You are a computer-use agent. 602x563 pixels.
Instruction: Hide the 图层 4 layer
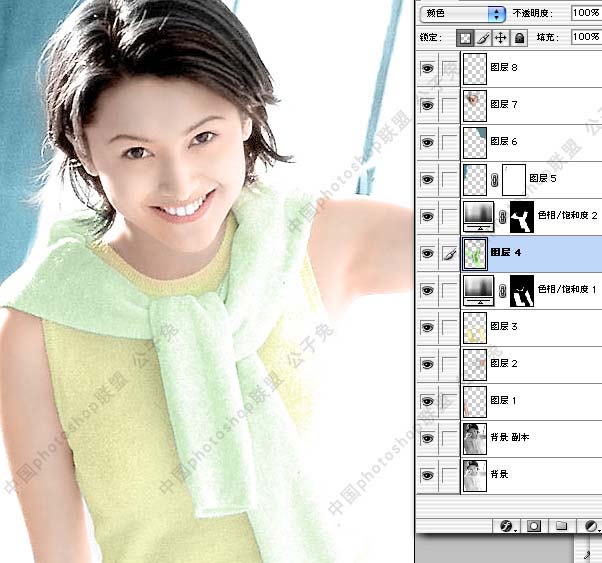pos(428,254)
